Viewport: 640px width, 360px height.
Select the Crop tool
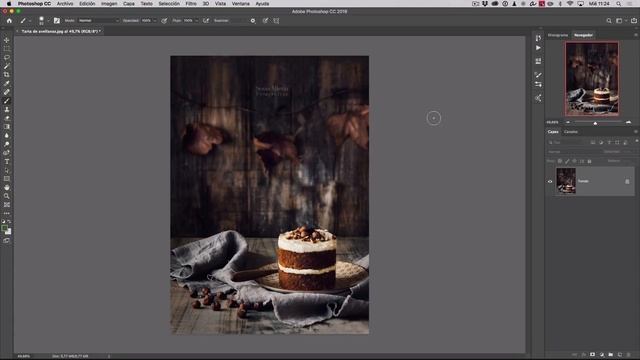point(7,75)
